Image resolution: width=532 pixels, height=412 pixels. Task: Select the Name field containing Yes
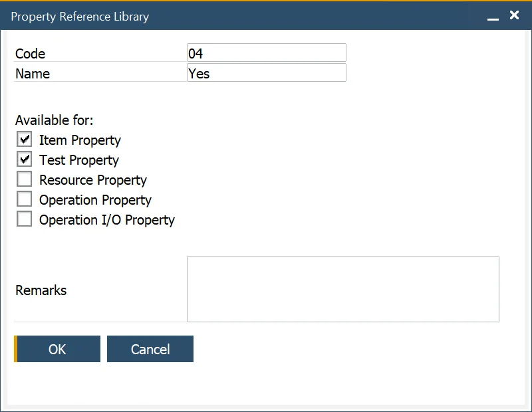click(x=266, y=72)
